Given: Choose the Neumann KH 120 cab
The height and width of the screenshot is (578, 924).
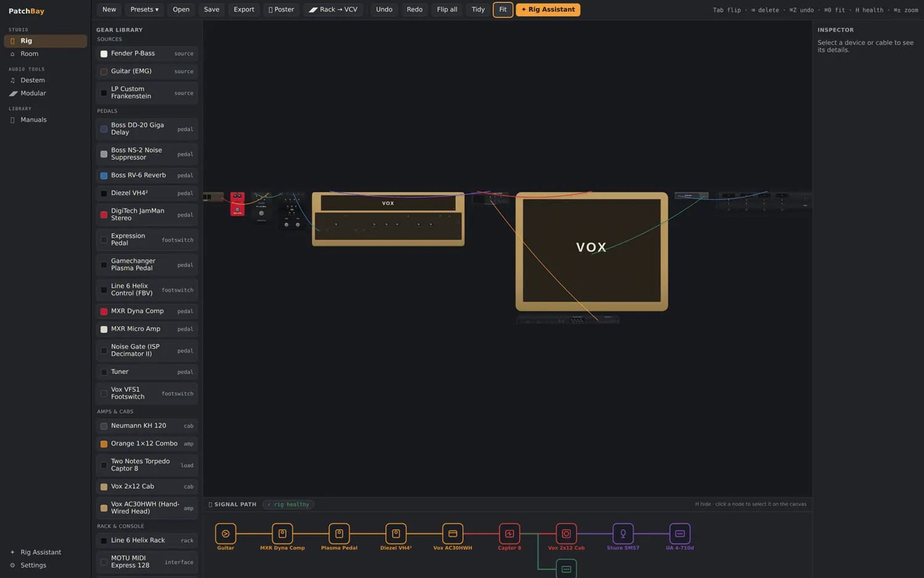Looking at the screenshot, I should 147,426.
